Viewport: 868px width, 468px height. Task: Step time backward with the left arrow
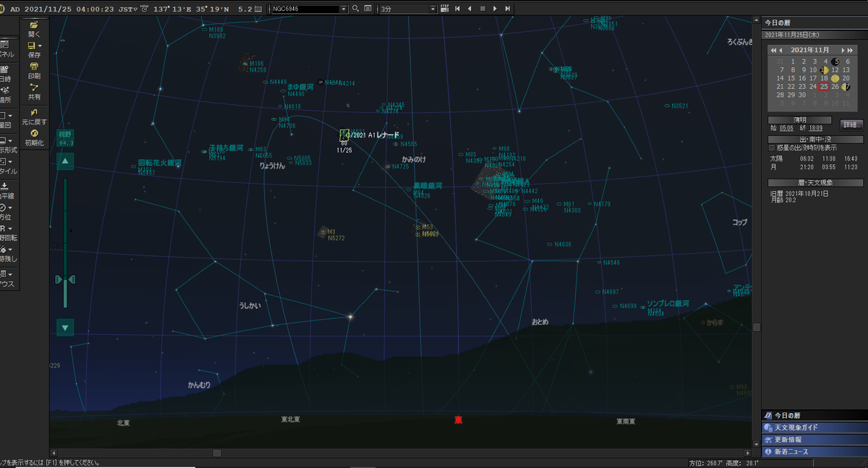469,9
